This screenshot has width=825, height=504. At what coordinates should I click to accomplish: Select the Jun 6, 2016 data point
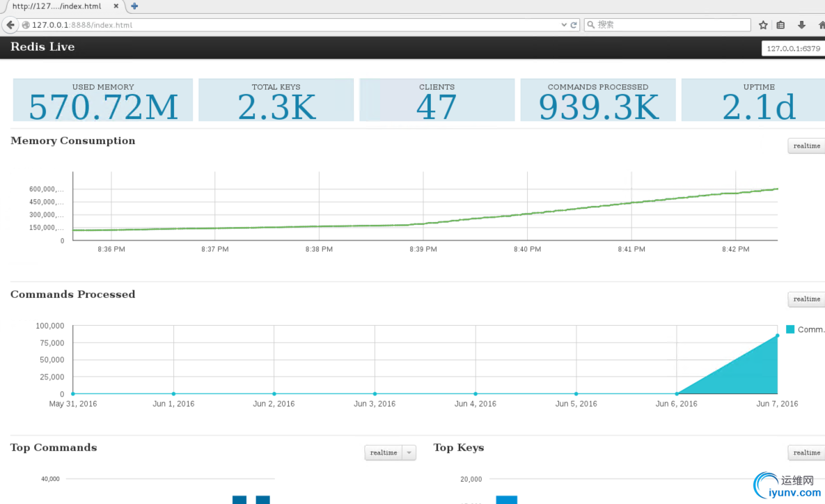click(x=677, y=393)
